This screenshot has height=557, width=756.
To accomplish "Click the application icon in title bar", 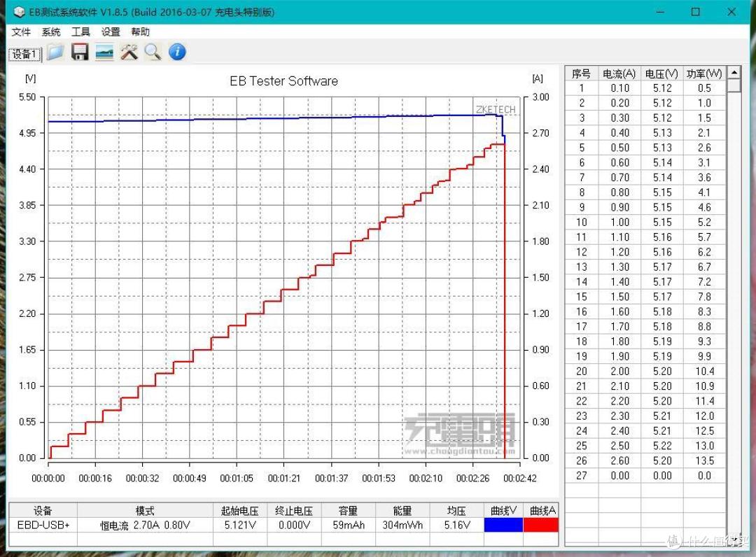I will pyautogui.click(x=20, y=12).
